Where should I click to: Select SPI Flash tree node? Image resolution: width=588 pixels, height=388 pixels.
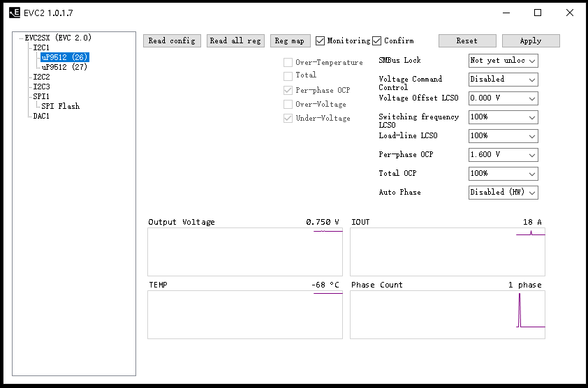click(60, 106)
